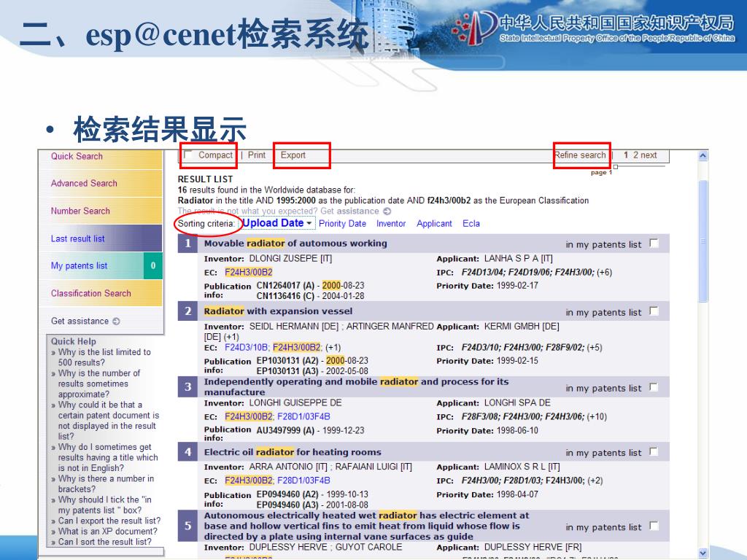
Task: Open My patents list menu item
Action: pos(79,265)
